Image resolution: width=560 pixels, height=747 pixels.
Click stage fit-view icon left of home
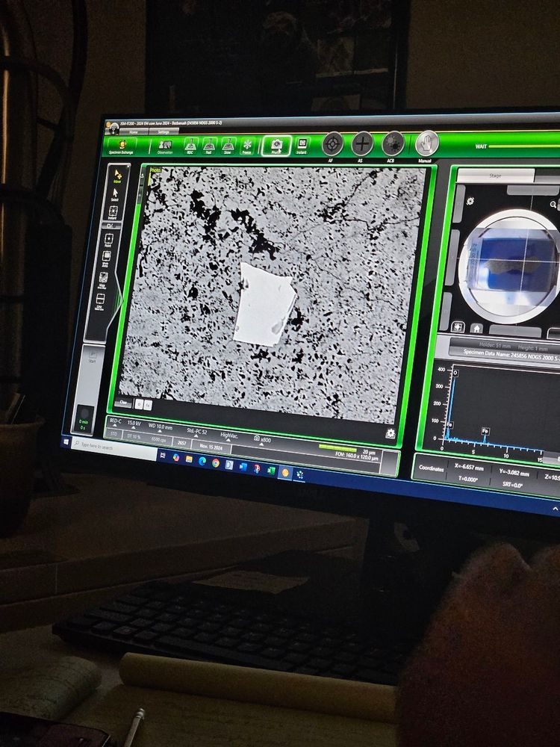[458, 327]
